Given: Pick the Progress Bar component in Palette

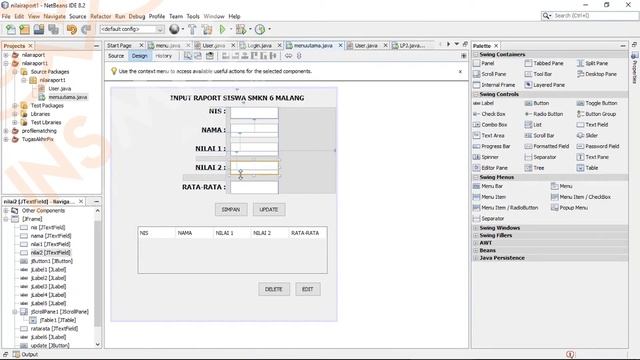Looking at the screenshot, I should (492, 146).
